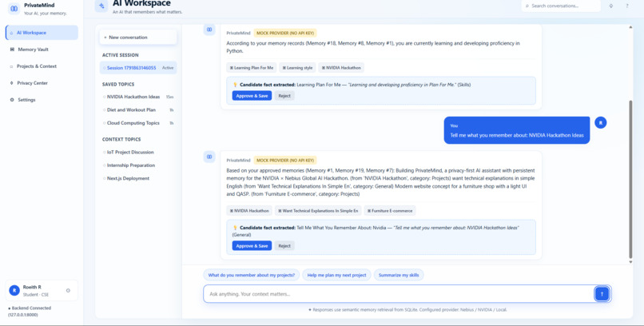Reject the Tell Me What You Remember fact
Viewport: 644px width, 326px height.
(284, 245)
